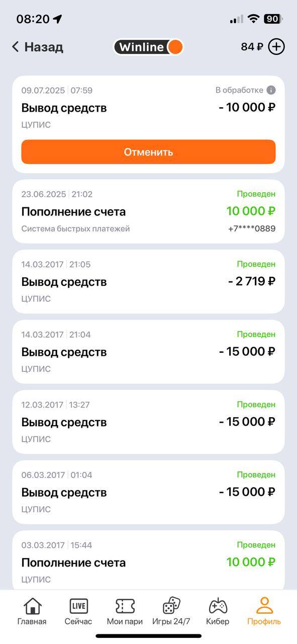Go back using Назад label
Screen dimensions: 297x644
click(x=44, y=47)
